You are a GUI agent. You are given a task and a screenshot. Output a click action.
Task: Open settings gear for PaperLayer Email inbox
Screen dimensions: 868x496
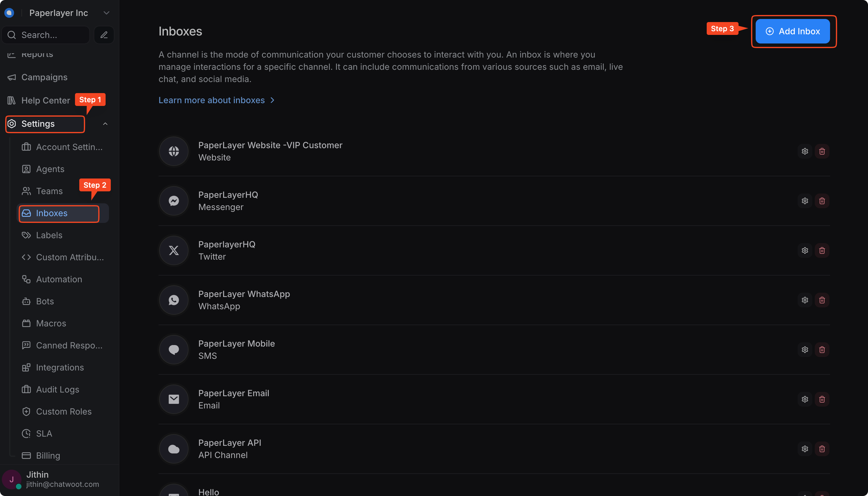click(x=805, y=399)
